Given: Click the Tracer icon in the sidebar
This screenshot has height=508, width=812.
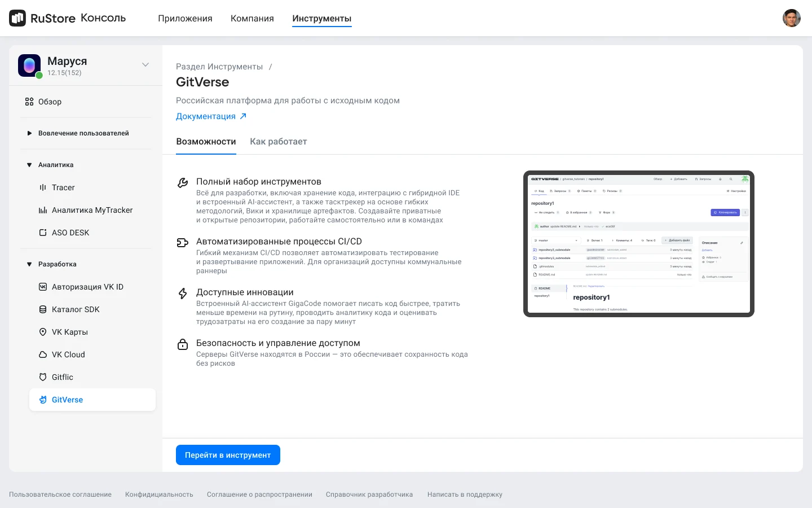Looking at the screenshot, I should tap(43, 187).
